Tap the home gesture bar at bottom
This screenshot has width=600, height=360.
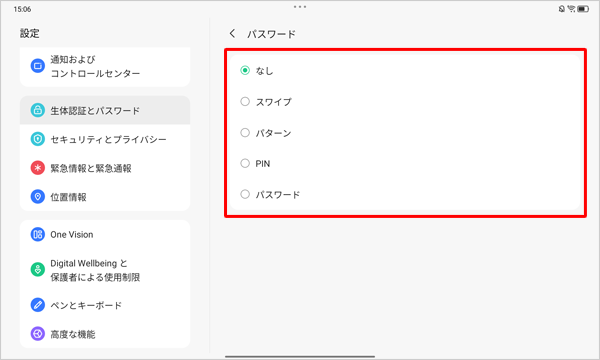pyautogui.click(x=300, y=357)
